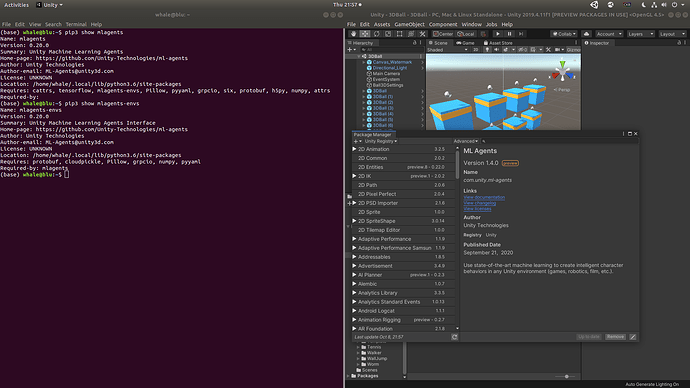Toggle 2D view in Scene
Image resolution: width=690 pixels, height=388 pixels.
475,50
